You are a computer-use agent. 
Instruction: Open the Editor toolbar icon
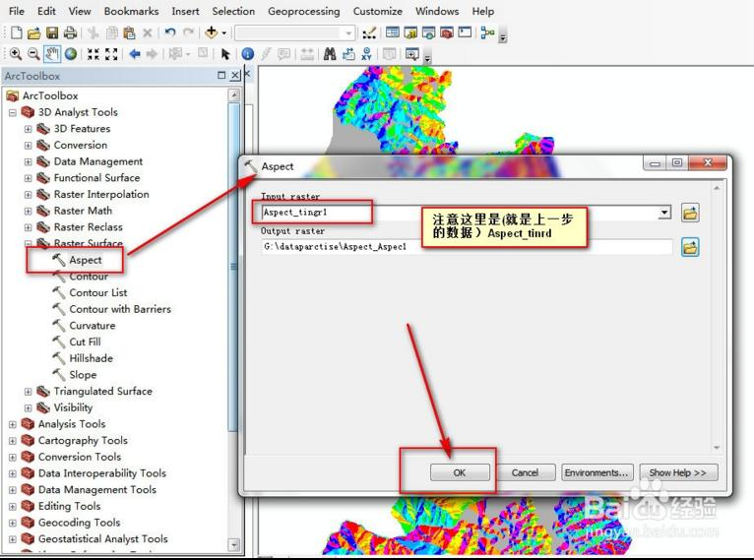(369, 32)
